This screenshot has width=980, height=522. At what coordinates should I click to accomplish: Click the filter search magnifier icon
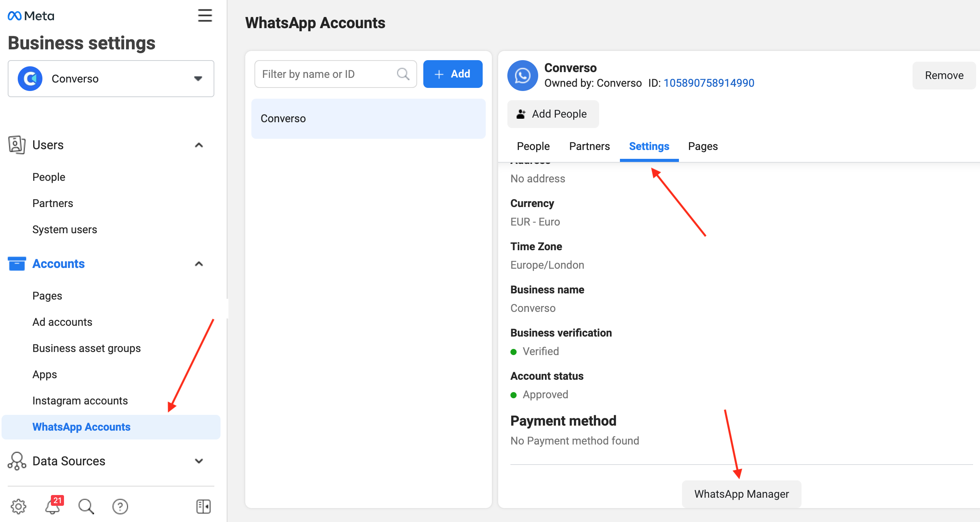click(403, 74)
